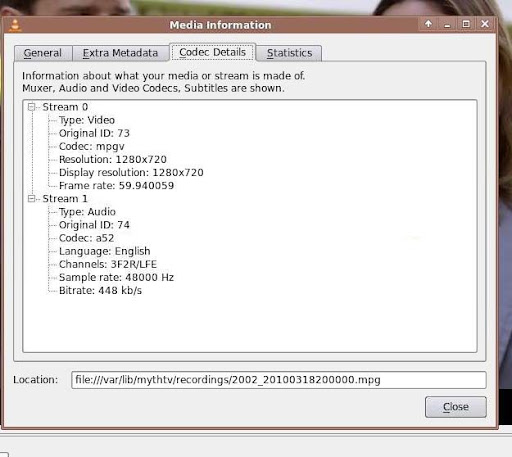Collapse the Stream 1 tree node
Image resolution: width=512 pixels, height=457 pixels.
coord(31,199)
